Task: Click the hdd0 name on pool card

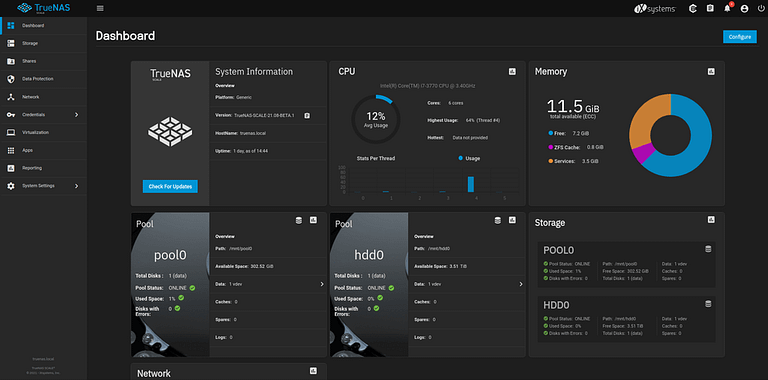Action: pyautogui.click(x=369, y=255)
